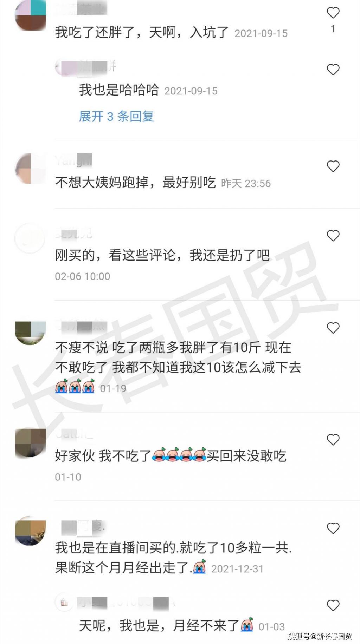Viewport: 360px width, 644px height.
Task: Open the avatar beside '不瘦不说' comment
Action: pos(31,333)
